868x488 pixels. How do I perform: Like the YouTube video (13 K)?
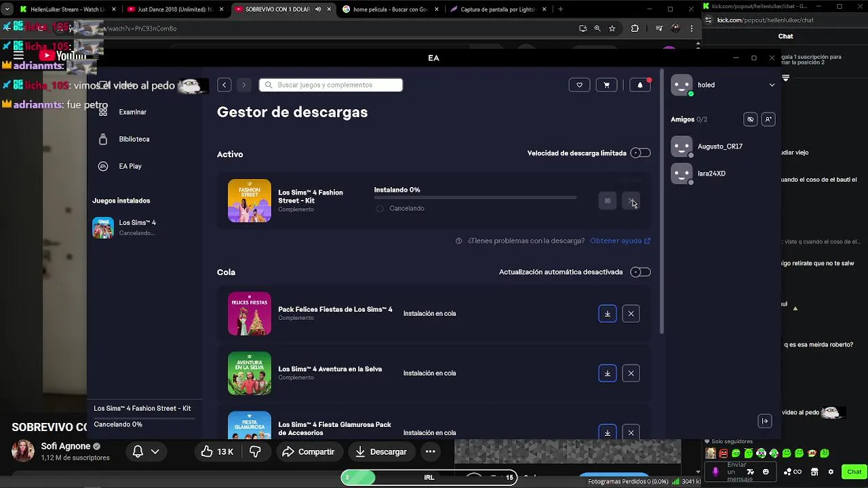click(217, 451)
